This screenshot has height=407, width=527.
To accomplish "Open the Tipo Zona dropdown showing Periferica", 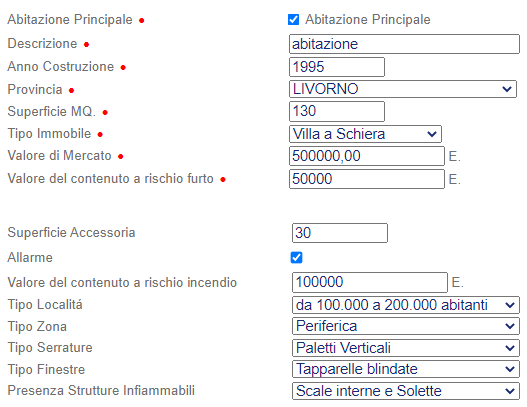I will coord(406,326).
